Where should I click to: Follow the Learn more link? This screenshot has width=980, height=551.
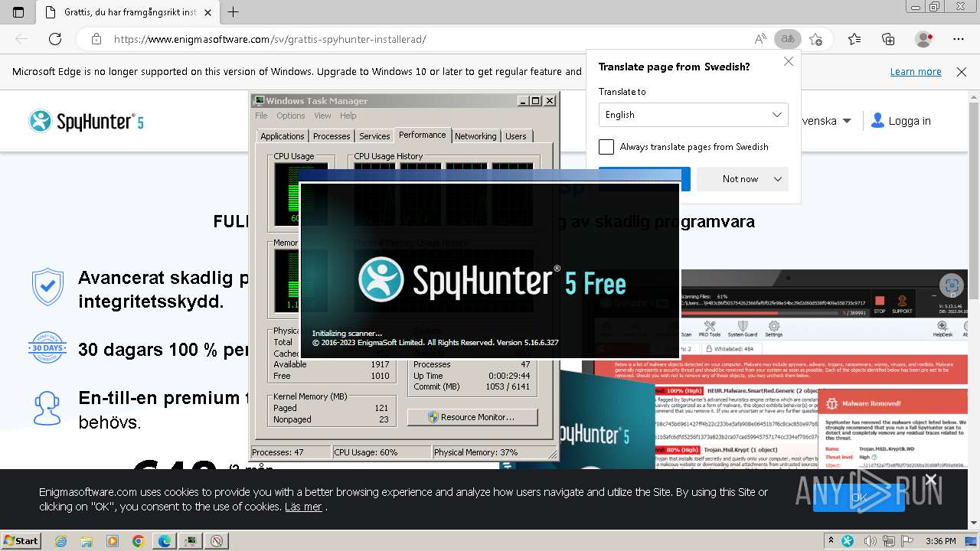(x=916, y=72)
